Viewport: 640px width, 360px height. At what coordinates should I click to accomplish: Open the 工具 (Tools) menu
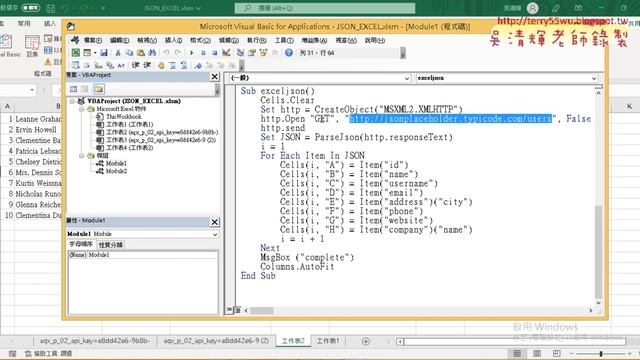(x=284, y=40)
